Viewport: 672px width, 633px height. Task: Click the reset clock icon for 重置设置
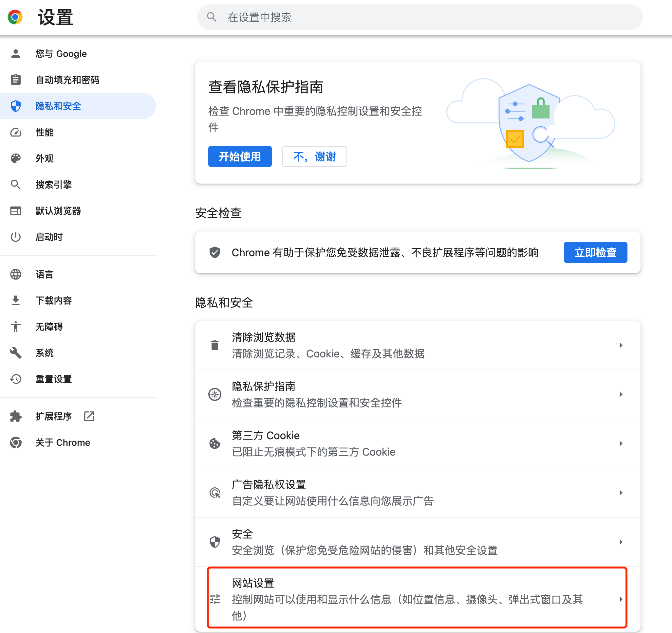pos(15,379)
